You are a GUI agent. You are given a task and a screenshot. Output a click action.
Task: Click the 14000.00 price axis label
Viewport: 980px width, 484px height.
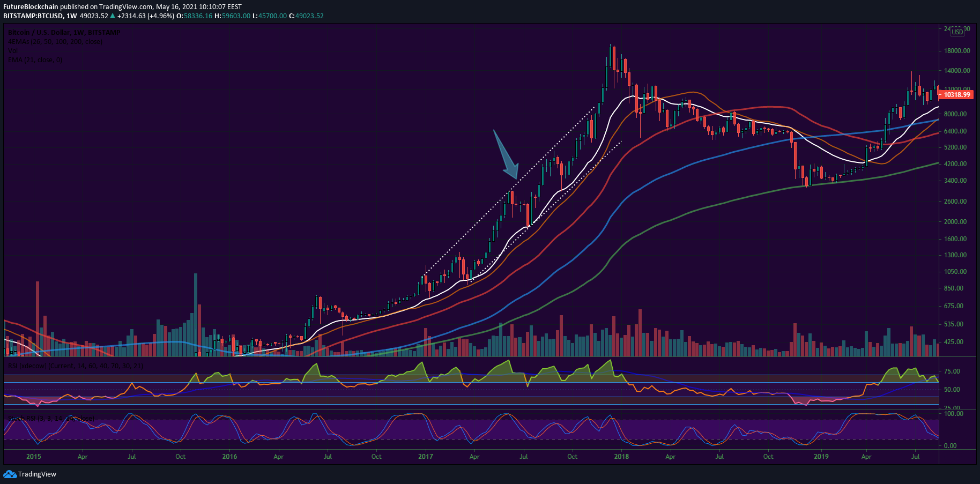tap(957, 71)
